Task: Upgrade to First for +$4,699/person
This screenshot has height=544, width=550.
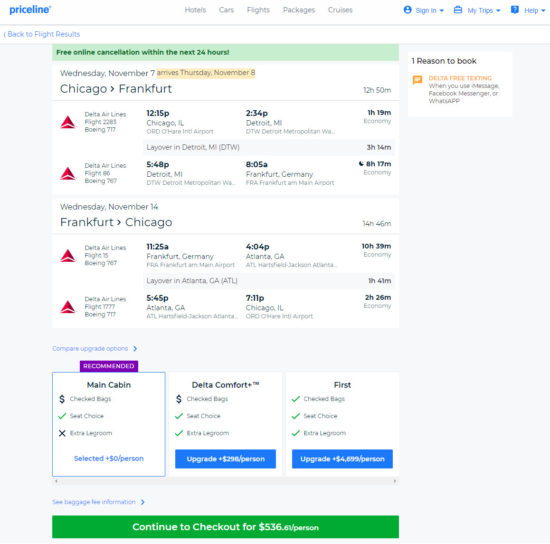Action: pyautogui.click(x=342, y=459)
